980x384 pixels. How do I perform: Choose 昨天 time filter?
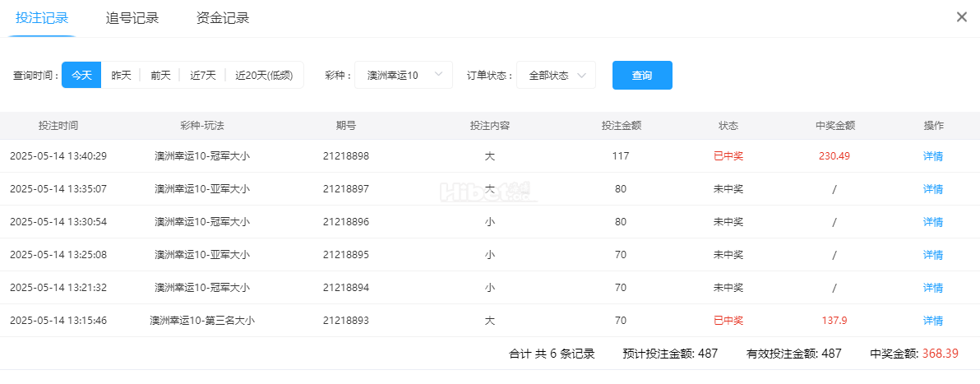[x=121, y=75]
